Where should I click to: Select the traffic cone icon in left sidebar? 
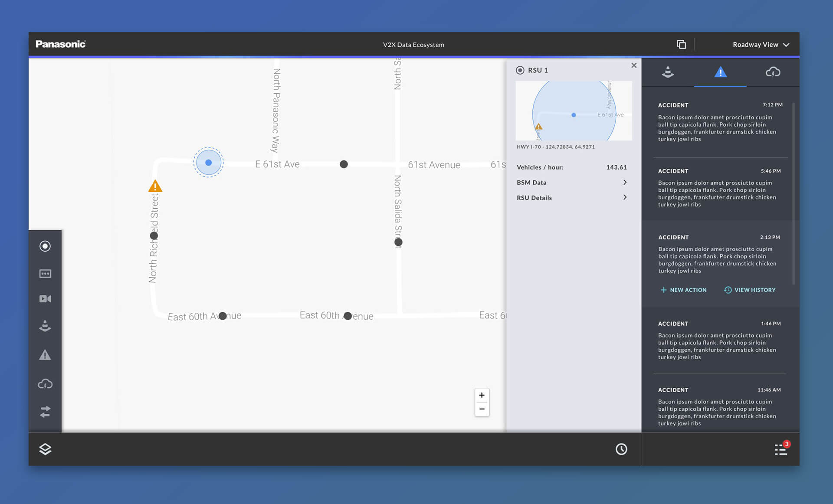click(45, 326)
